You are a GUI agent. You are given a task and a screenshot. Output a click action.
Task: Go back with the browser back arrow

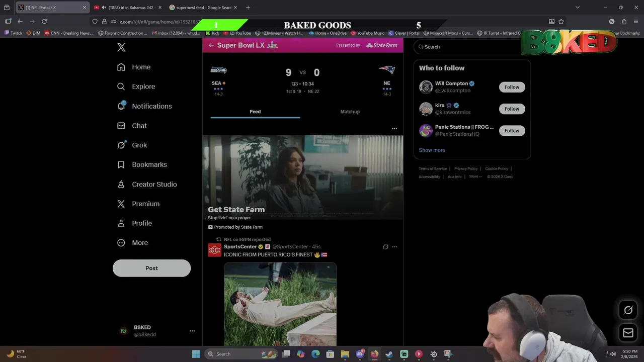coord(20,22)
